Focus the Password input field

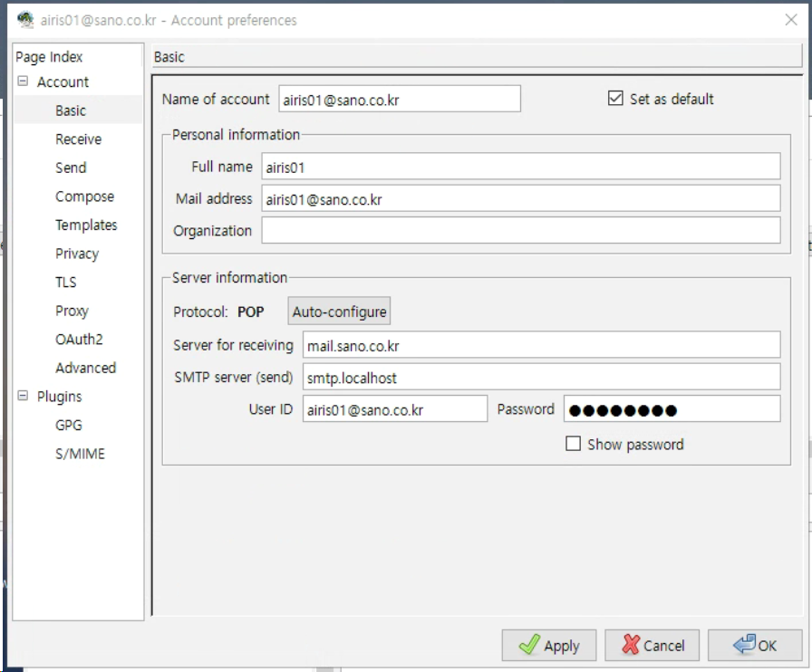[x=671, y=409]
